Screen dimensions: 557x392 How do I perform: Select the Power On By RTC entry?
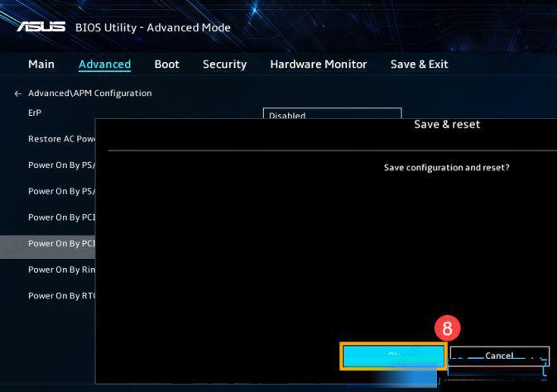[x=61, y=296]
